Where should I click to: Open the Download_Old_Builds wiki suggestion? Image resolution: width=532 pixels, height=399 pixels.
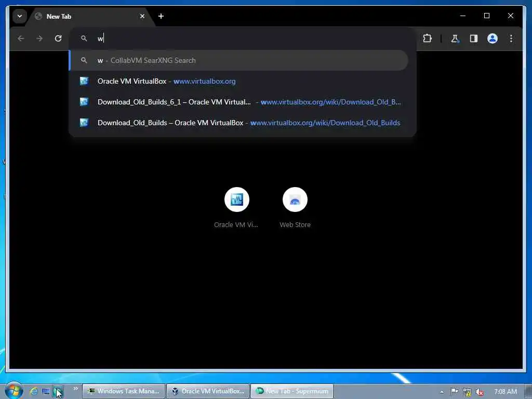(238, 123)
